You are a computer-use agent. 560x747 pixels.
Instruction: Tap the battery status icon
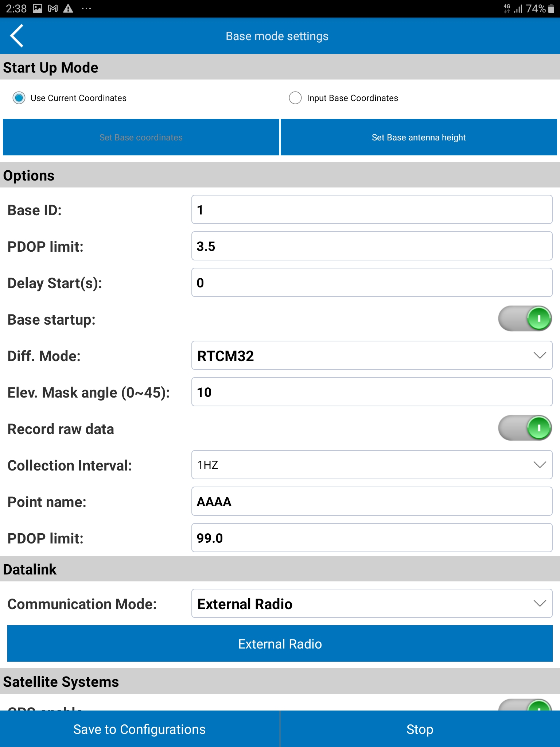click(551, 9)
